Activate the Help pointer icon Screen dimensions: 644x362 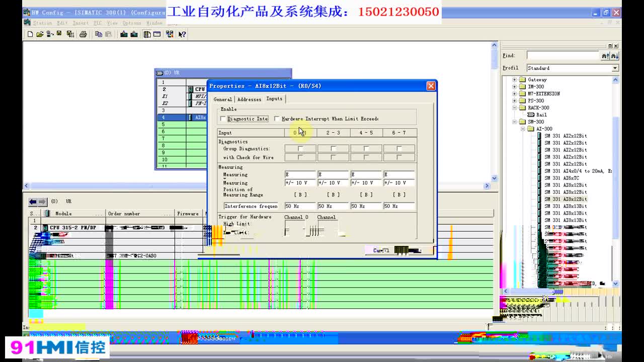(x=183, y=34)
